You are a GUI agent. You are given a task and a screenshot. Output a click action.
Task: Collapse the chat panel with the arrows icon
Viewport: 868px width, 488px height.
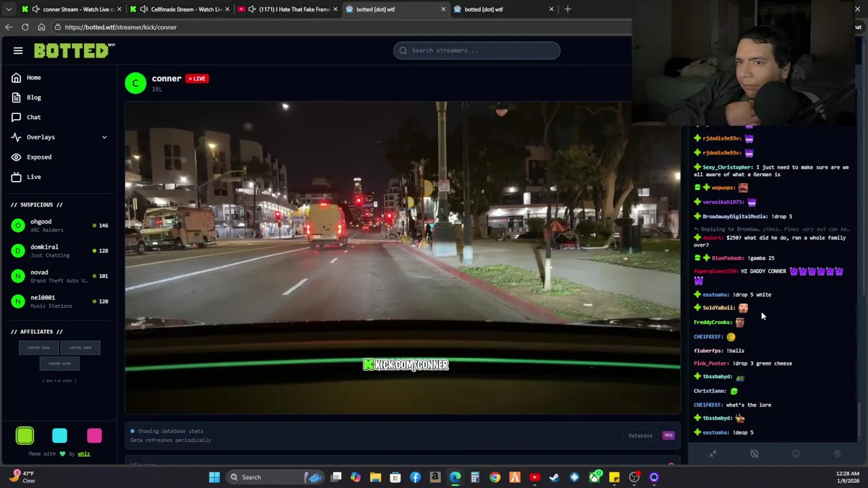coord(713,454)
